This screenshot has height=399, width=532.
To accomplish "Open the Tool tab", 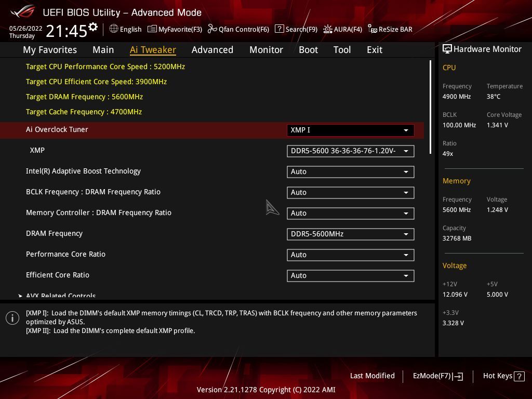I will (x=342, y=50).
